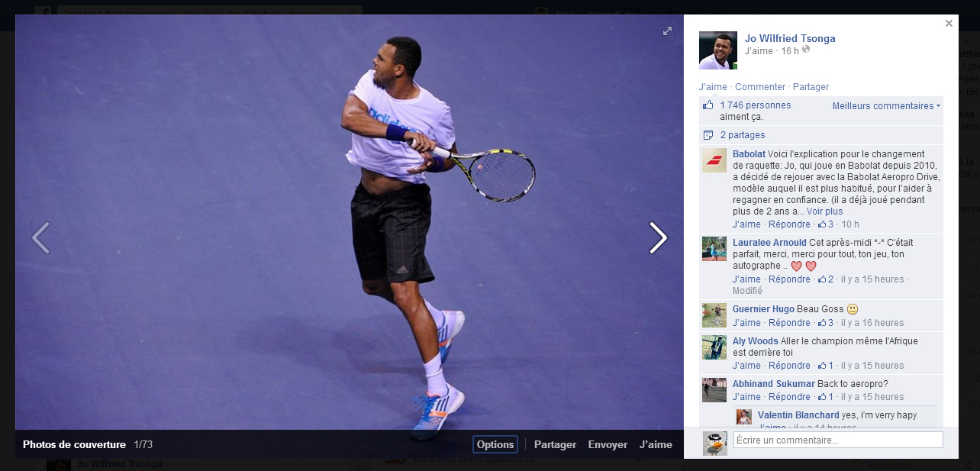Click Envoyer in the photo bottom bar
Image resolution: width=980 pixels, height=471 pixels.
point(608,444)
